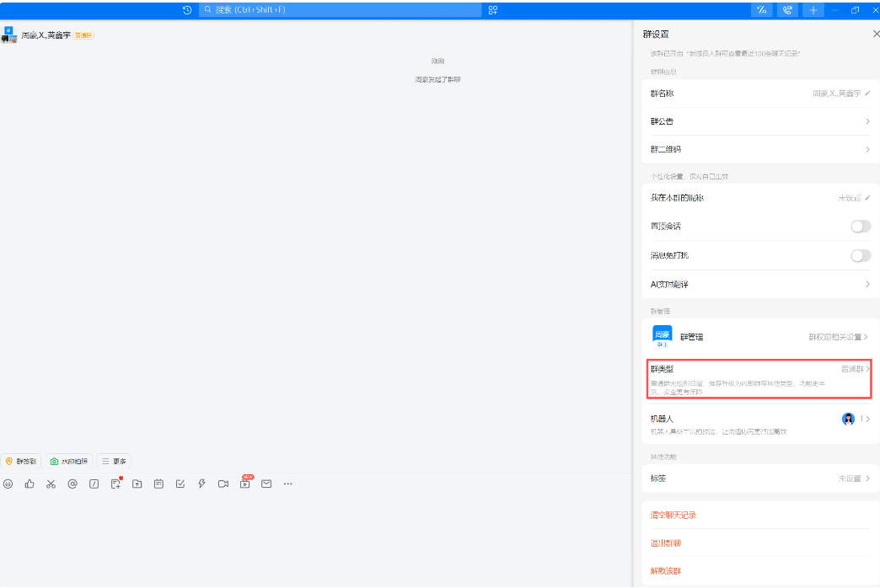Image resolution: width=880 pixels, height=588 pixels.
Task: Click the scissors screenshot icon
Action: tap(51, 484)
